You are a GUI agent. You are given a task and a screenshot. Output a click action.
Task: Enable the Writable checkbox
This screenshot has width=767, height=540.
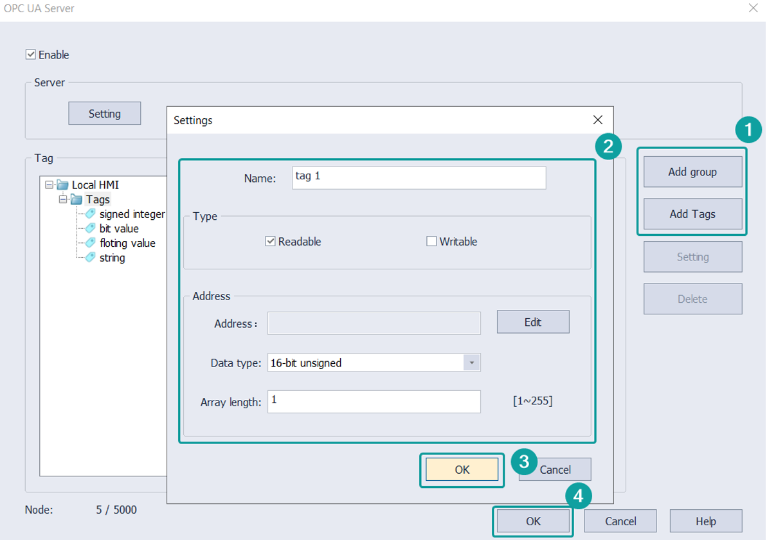pyautogui.click(x=432, y=242)
